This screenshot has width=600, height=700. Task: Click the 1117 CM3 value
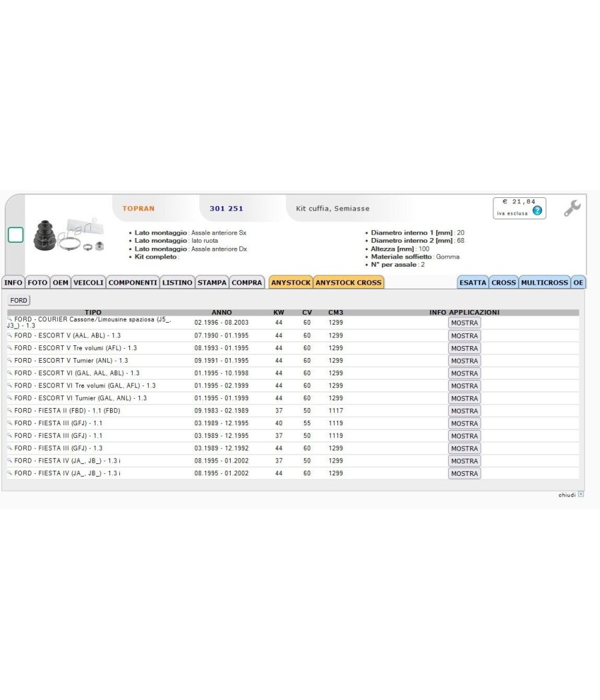click(x=336, y=410)
